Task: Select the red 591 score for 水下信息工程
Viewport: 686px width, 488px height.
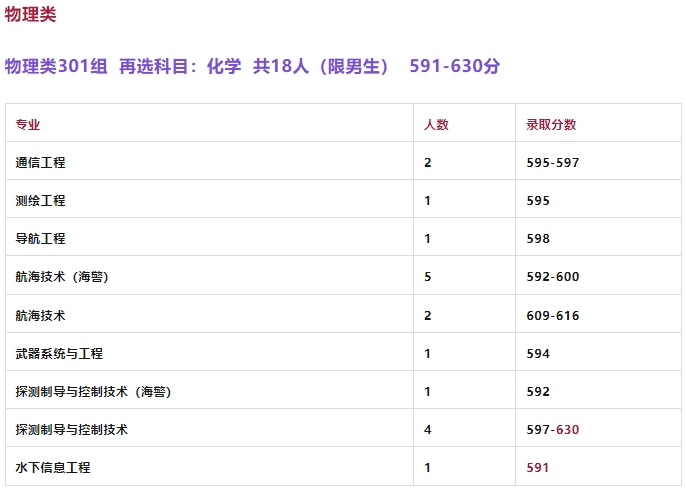Action: click(x=538, y=468)
